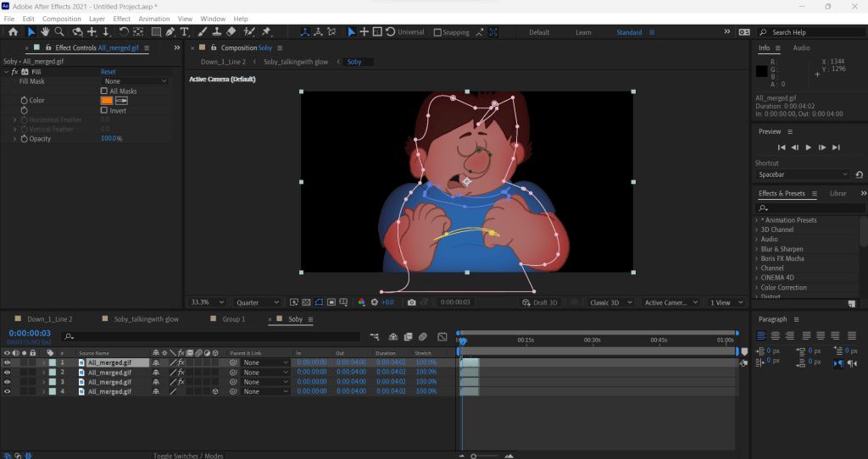Image resolution: width=868 pixels, height=459 pixels.
Task: Pick the Pen tool
Action: (x=170, y=32)
